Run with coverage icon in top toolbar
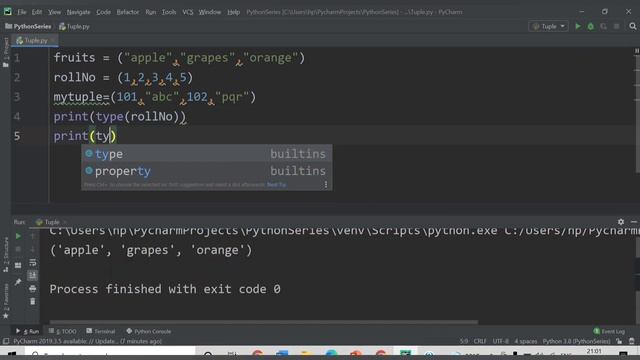Image resolution: width=640 pixels, height=360 pixels. (604, 26)
